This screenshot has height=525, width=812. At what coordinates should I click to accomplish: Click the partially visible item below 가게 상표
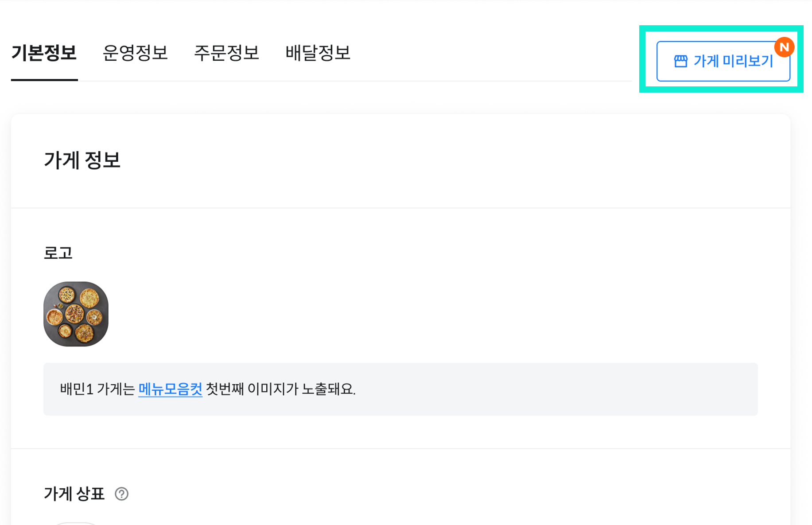pos(76,524)
